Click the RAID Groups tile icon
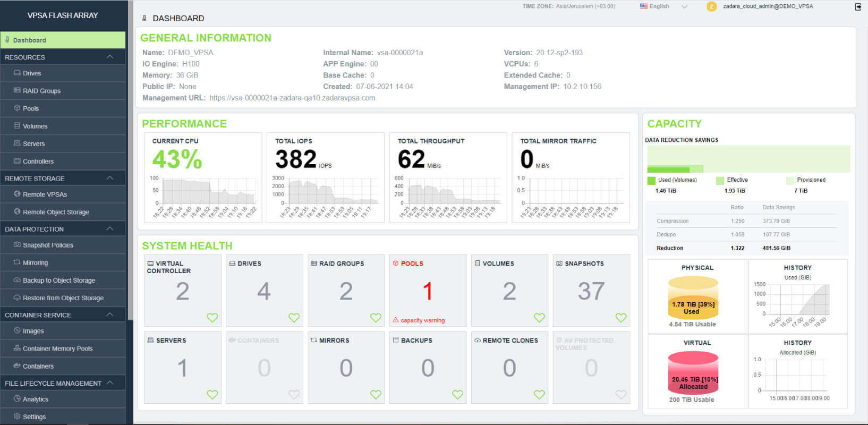 pyautogui.click(x=314, y=263)
